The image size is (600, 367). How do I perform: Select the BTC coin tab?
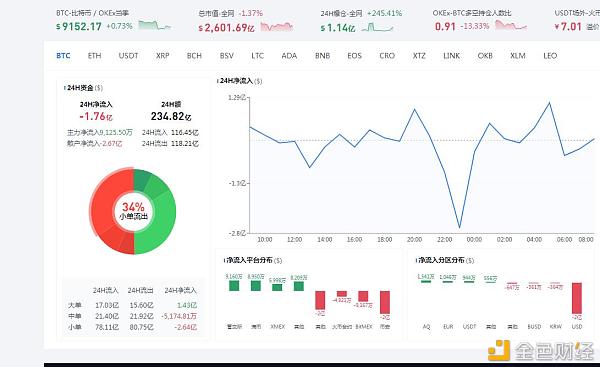click(63, 56)
